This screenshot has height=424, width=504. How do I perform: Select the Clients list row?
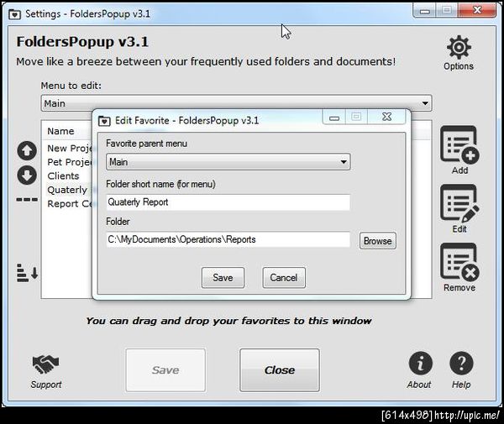[69, 176]
